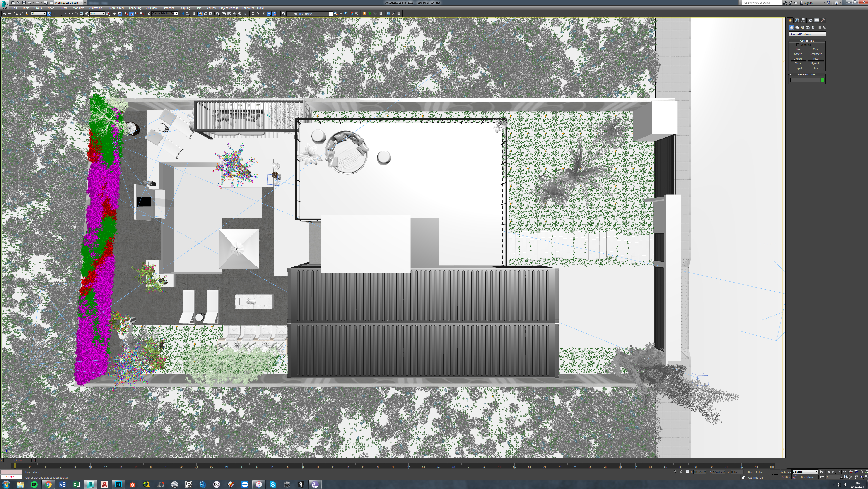This screenshot has height=489, width=868.
Task: Open the Rendering menu
Action: coord(135,8)
